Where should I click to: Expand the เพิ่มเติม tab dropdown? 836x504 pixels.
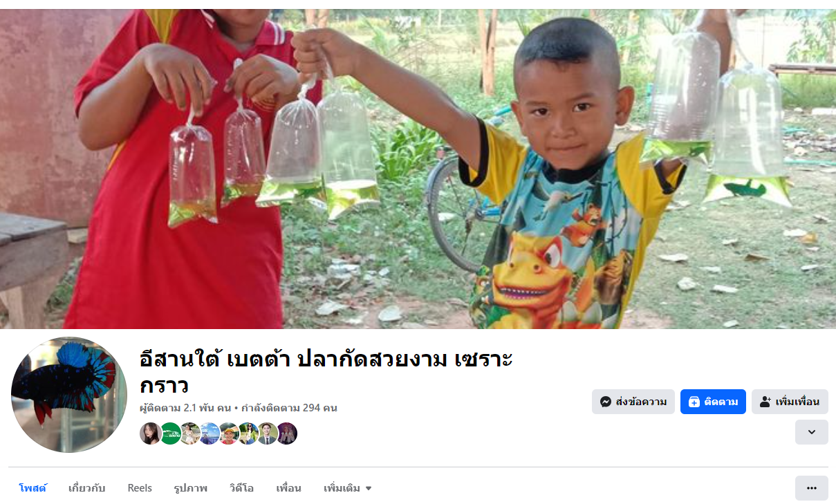pos(348,488)
